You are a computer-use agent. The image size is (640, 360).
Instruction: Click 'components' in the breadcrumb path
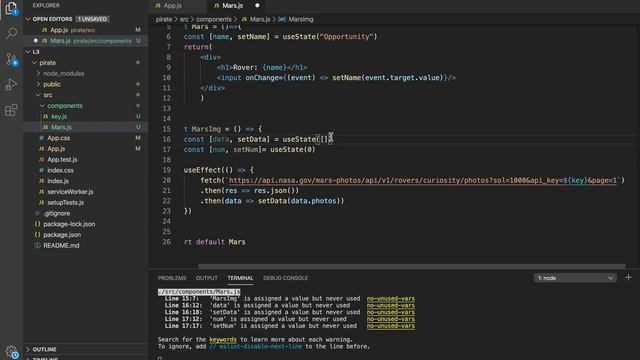[x=214, y=19]
